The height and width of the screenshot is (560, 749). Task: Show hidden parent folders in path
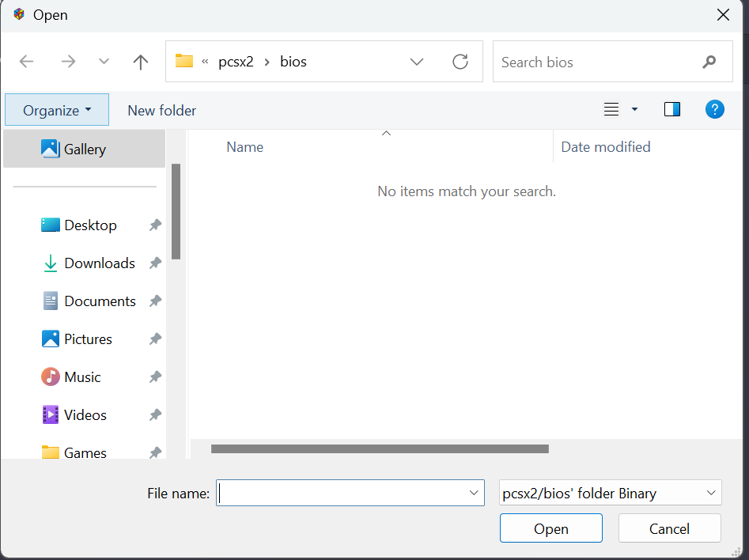[x=205, y=62]
